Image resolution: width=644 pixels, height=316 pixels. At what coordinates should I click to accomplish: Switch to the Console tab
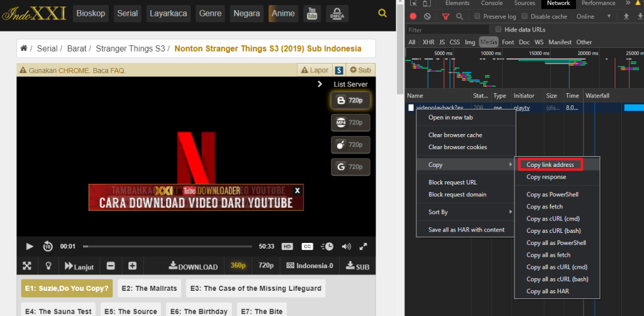pyautogui.click(x=492, y=3)
